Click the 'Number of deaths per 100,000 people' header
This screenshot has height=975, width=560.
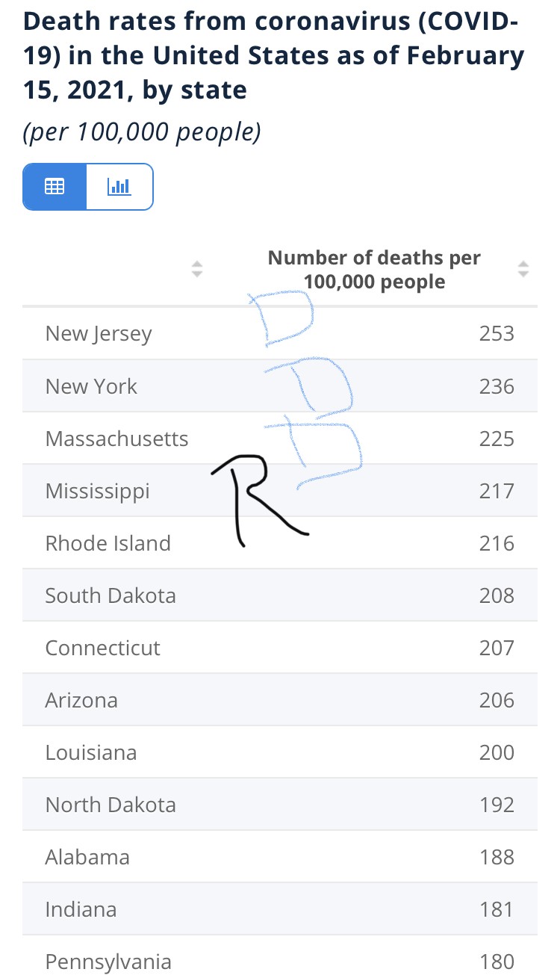[x=374, y=270]
